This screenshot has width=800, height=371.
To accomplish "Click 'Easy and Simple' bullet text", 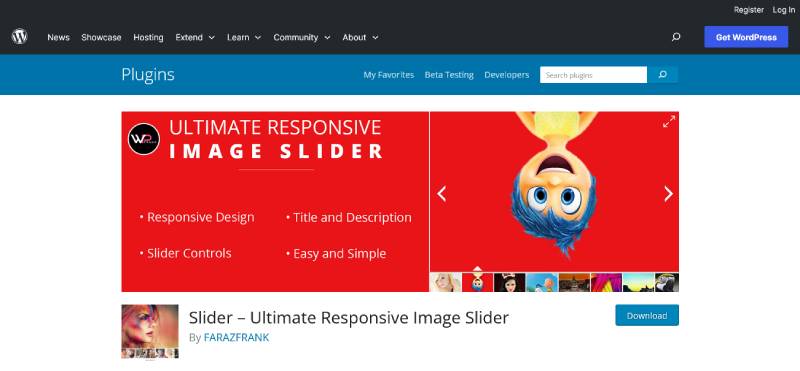I will [339, 254].
